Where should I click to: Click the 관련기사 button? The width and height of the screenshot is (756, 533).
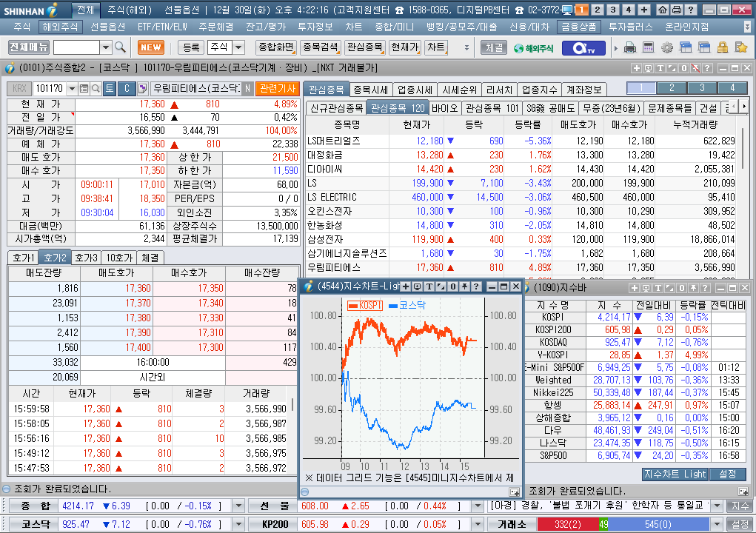pos(277,88)
